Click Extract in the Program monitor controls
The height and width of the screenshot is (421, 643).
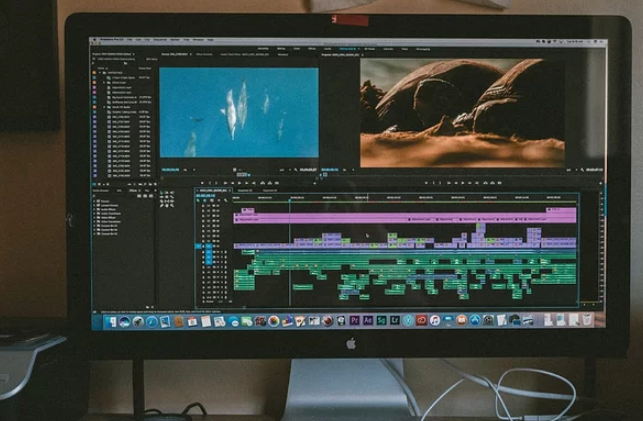(x=492, y=183)
